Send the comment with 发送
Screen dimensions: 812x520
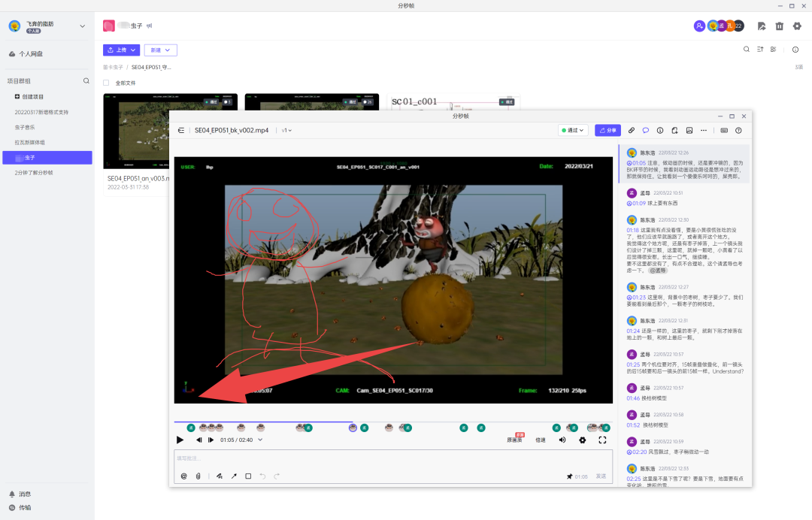click(601, 476)
